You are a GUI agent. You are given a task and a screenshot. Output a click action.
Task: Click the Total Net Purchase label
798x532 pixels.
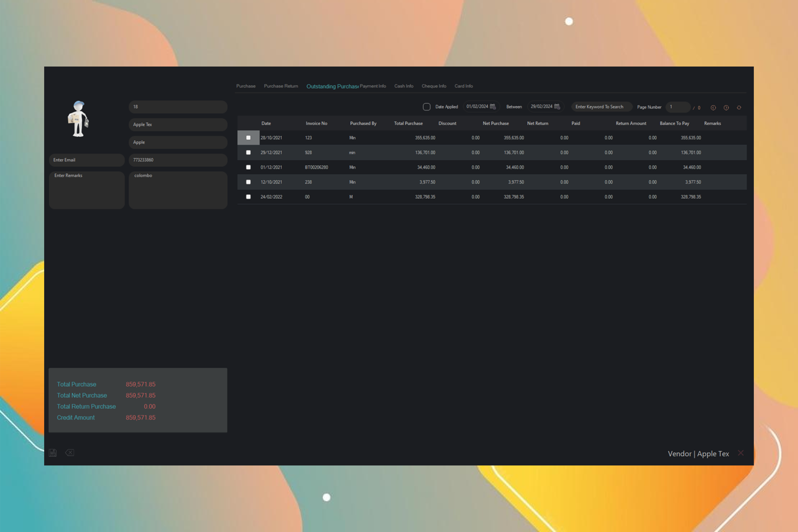tap(82, 396)
